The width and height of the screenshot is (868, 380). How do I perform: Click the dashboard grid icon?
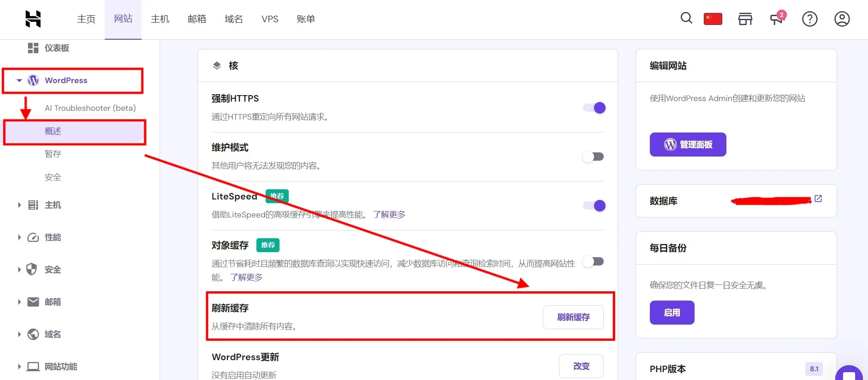(x=33, y=48)
